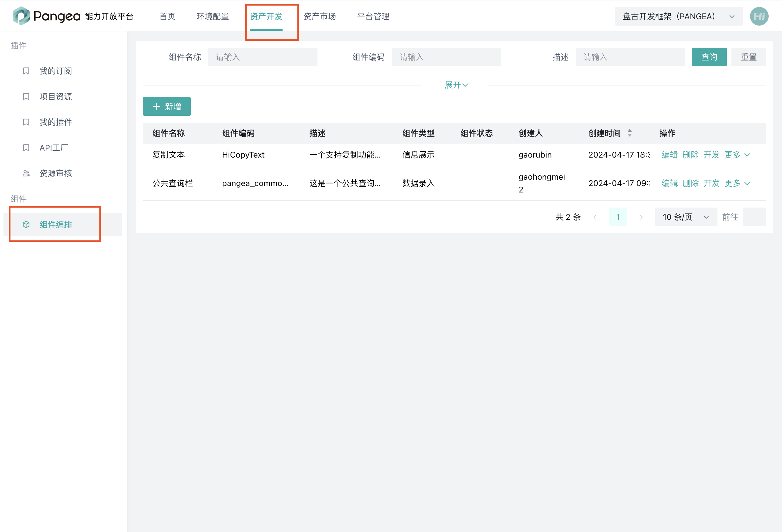Click the 这是一个公共查询... description cell
Screen dimensions: 782x532
pyautogui.click(x=344, y=183)
